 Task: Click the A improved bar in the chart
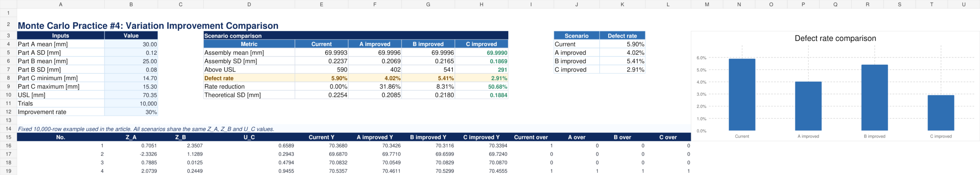point(808,106)
